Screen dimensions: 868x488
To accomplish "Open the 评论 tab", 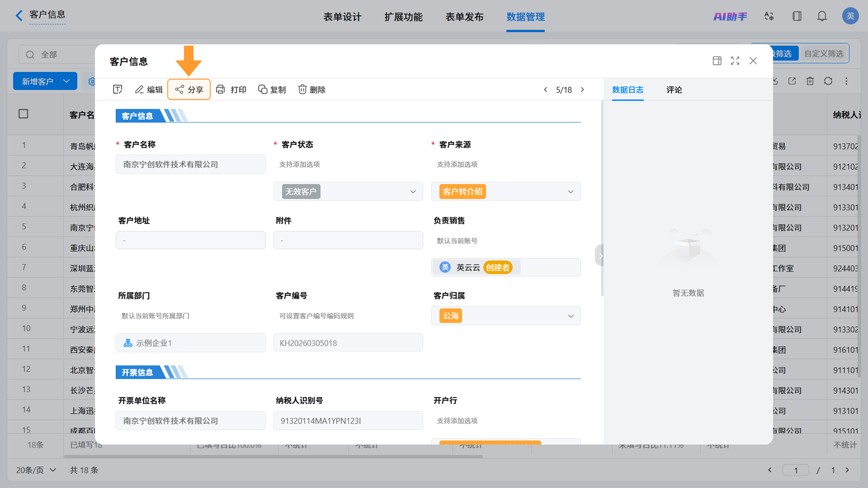I will 674,90.
